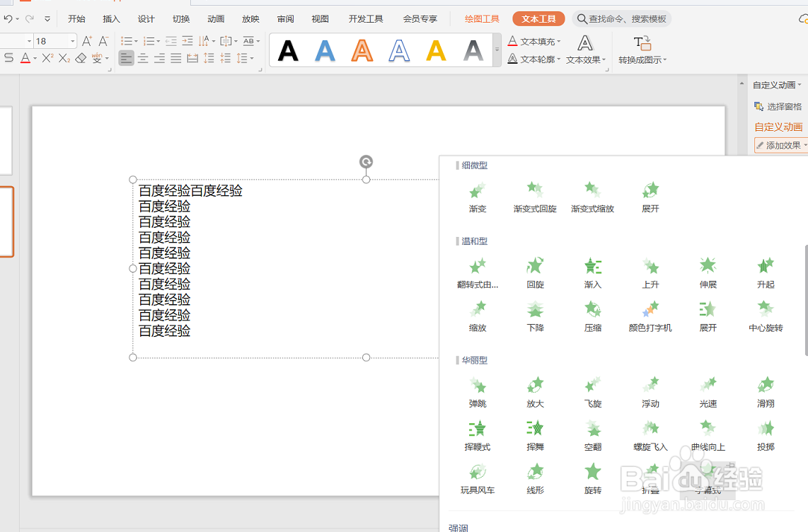This screenshot has height=532, width=808.
Task: Open the font size dropdown
Action: 71,40
